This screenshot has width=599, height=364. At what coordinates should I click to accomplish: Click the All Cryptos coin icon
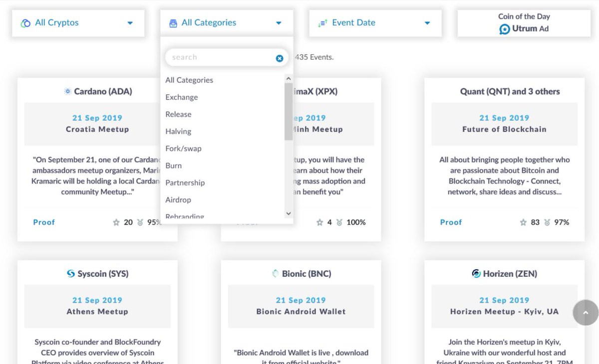26,23
